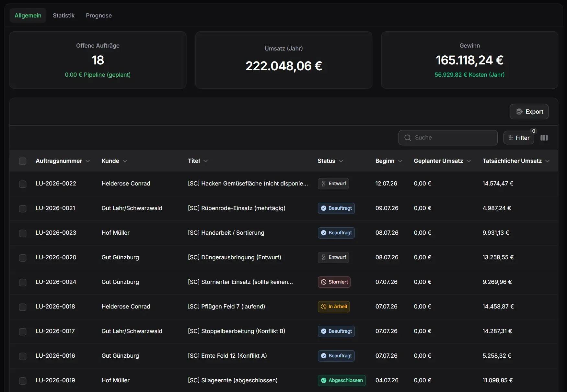Open the Auftragsnummer column sort chevron
The image size is (567, 392).
pos(88,161)
